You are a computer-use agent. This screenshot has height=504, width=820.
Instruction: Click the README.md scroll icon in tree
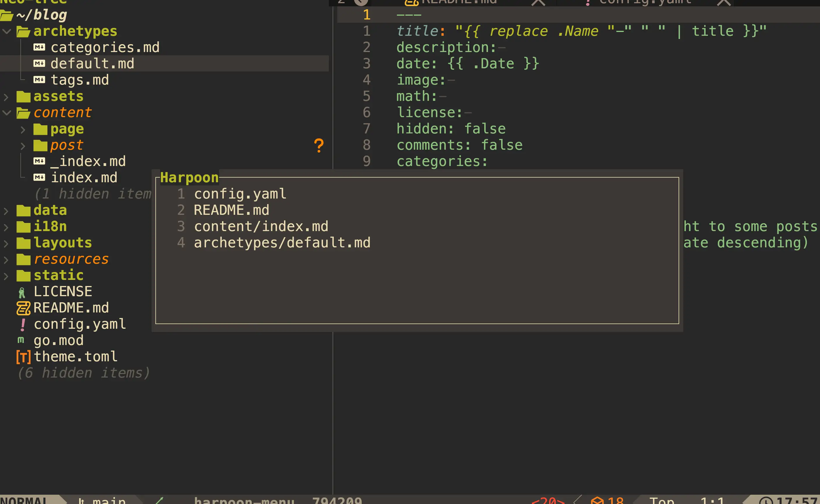pos(23,308)
